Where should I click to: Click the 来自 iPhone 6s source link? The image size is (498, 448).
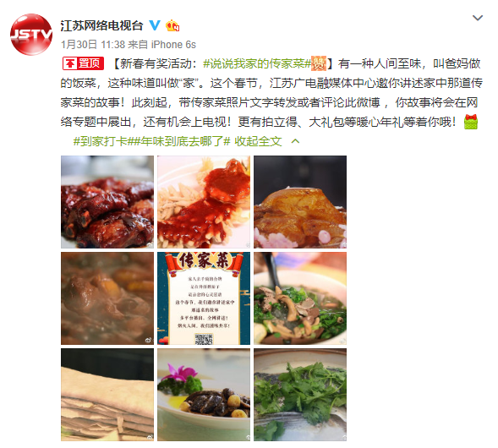(162, 45)
